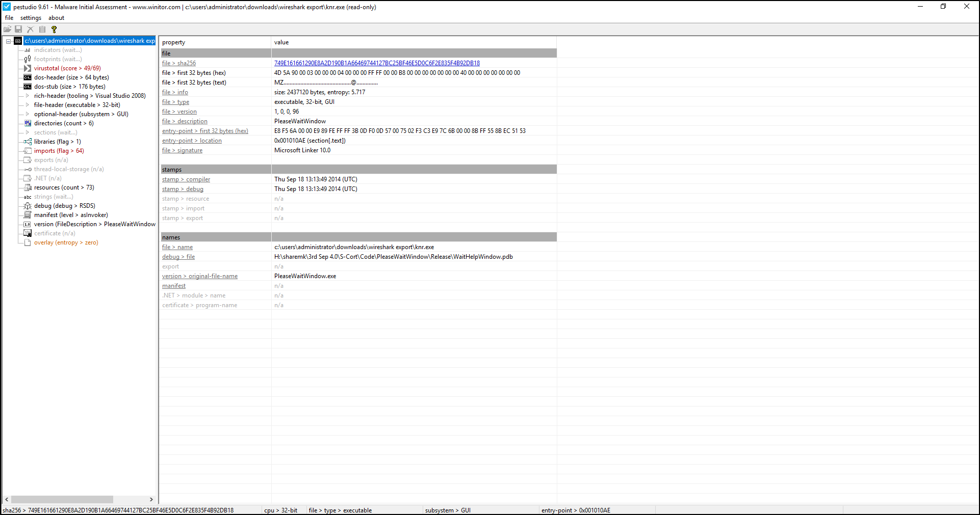This screenshot has width=980, height=515.
Task: Expand the rich-header tree node
Action: point(28,96)
